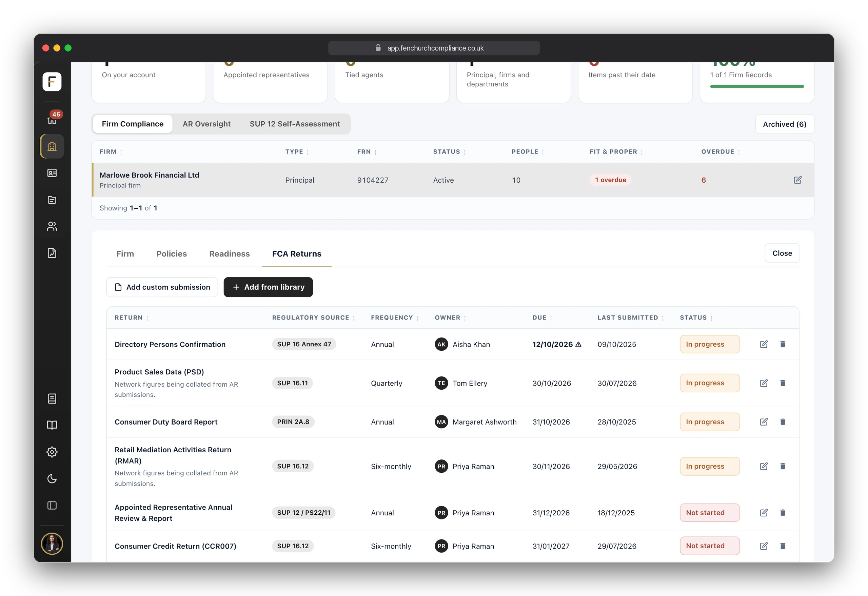Open the Readiness tab
This screenshot has width=868, height=596.
click(x=230, y=254)
